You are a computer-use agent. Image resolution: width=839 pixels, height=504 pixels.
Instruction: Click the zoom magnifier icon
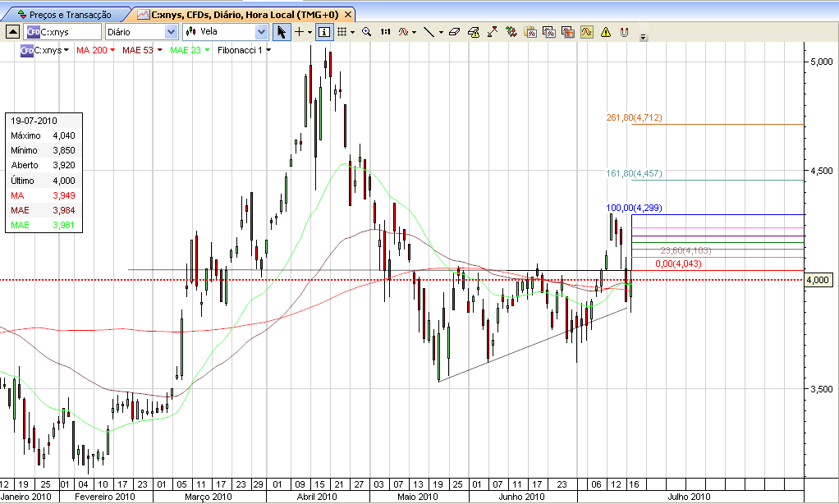coord(366,32)
